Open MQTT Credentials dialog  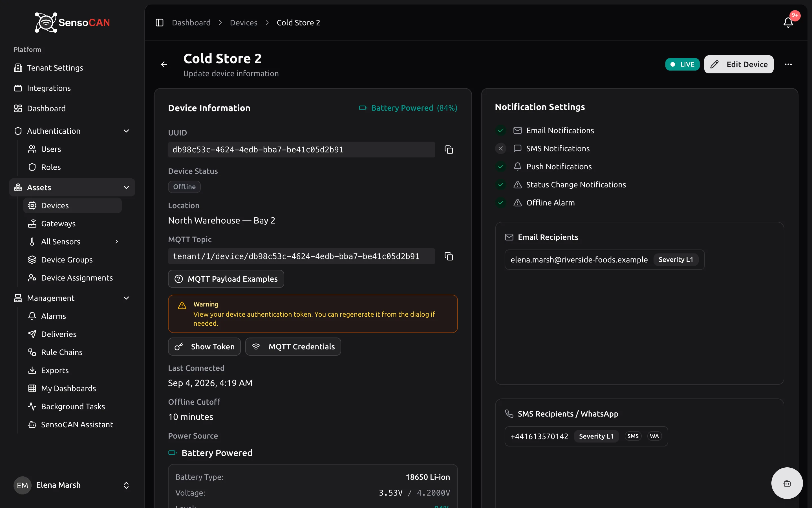[293, 347]
